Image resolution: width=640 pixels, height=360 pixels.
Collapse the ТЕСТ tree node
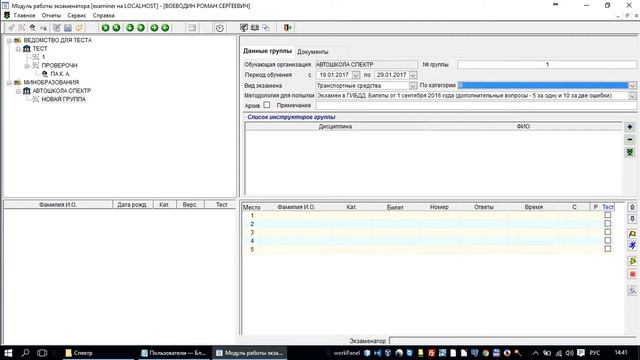pyautogui.click(x=18, y=49)
